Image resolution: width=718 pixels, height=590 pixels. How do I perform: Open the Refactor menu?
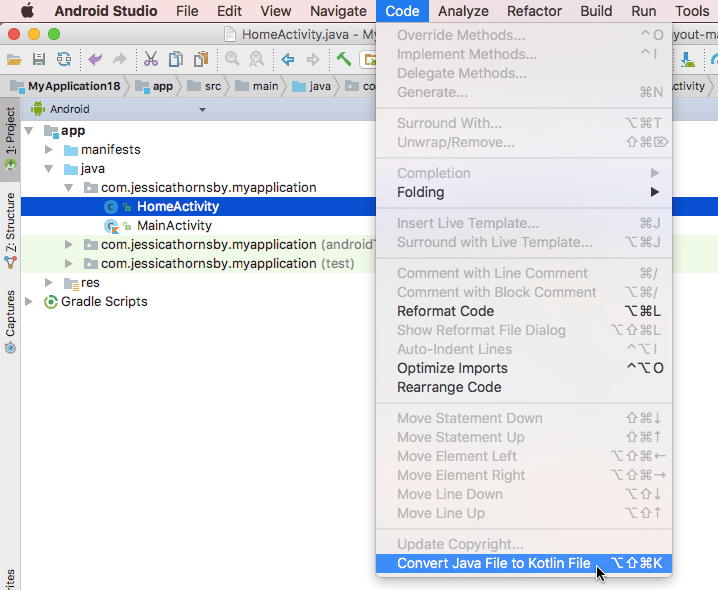pyautogui.click(x=534, y=11)
